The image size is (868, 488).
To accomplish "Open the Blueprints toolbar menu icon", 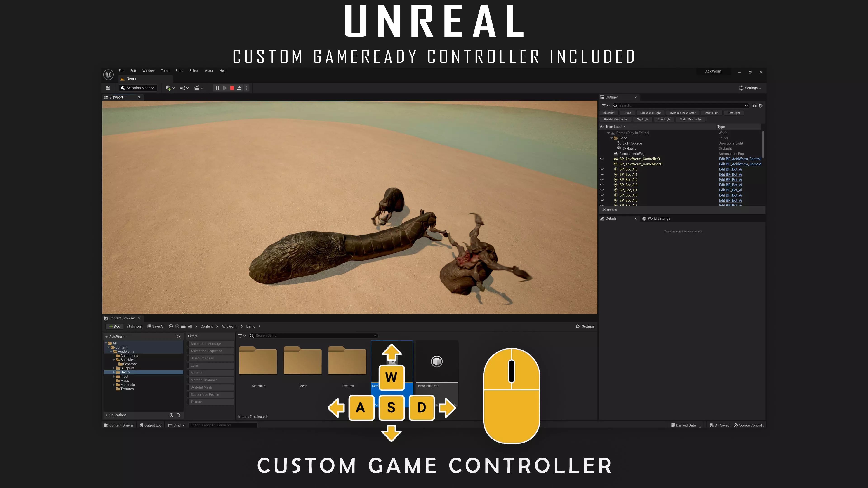I will point(184,88).
